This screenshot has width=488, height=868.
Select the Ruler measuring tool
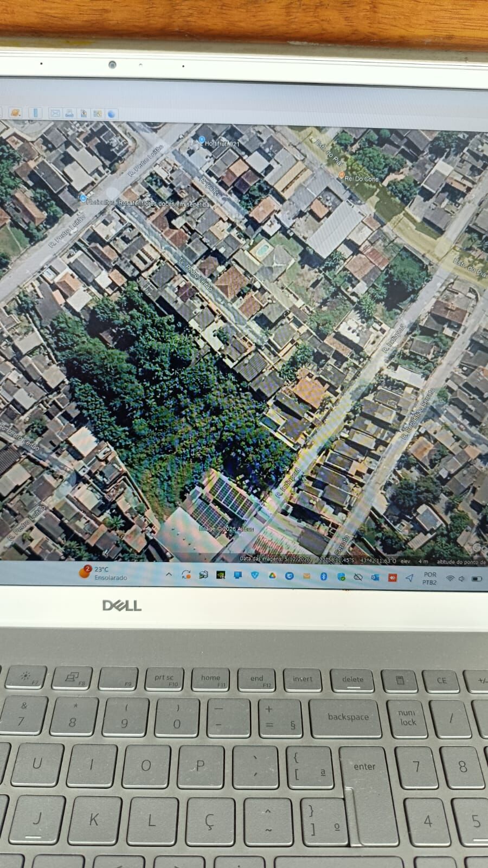pos(35,113)
